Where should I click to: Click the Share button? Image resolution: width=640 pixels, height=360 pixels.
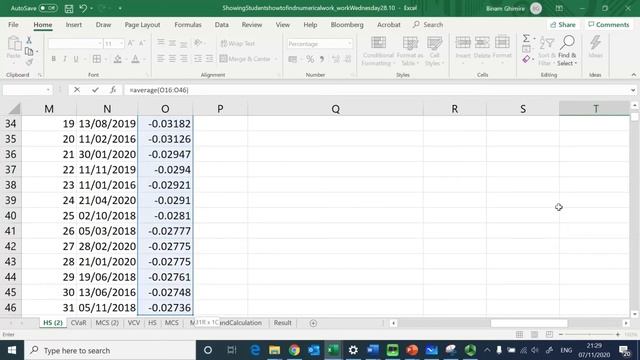(562, 24)
